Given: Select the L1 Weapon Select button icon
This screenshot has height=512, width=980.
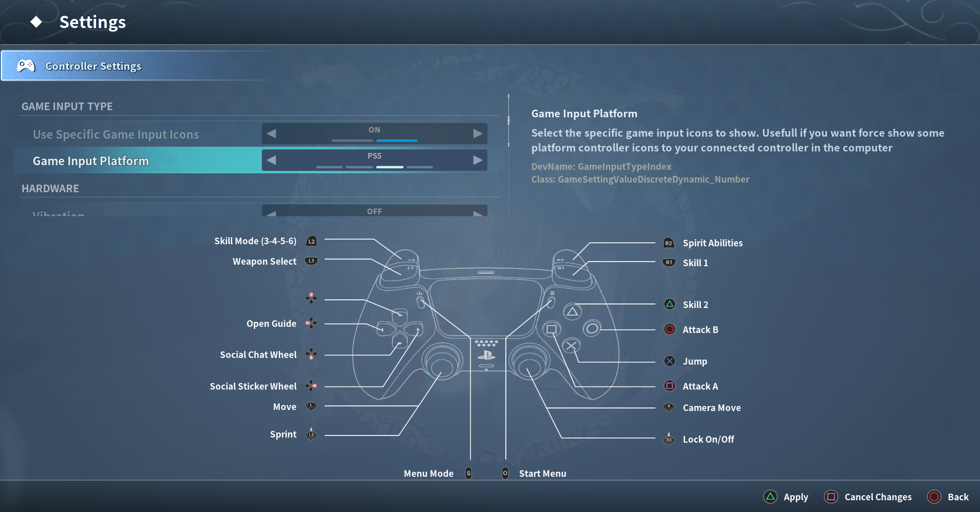Looking at the screenshot, I should click(311, 261).
